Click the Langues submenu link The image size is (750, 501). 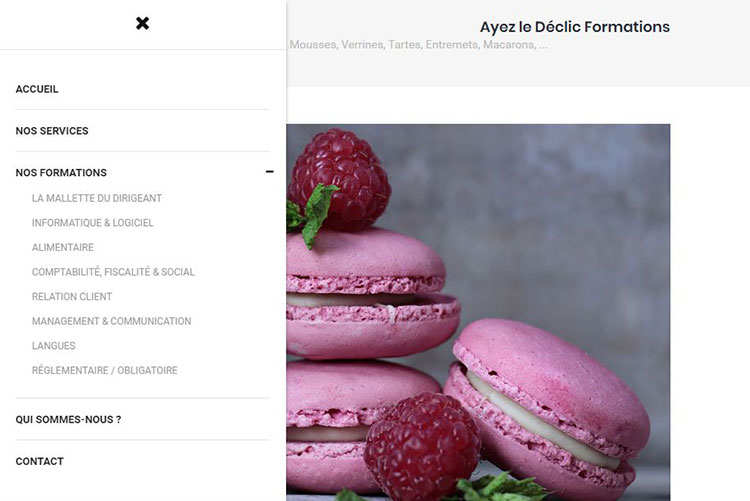pyautogui.click(x=54, y=346)
